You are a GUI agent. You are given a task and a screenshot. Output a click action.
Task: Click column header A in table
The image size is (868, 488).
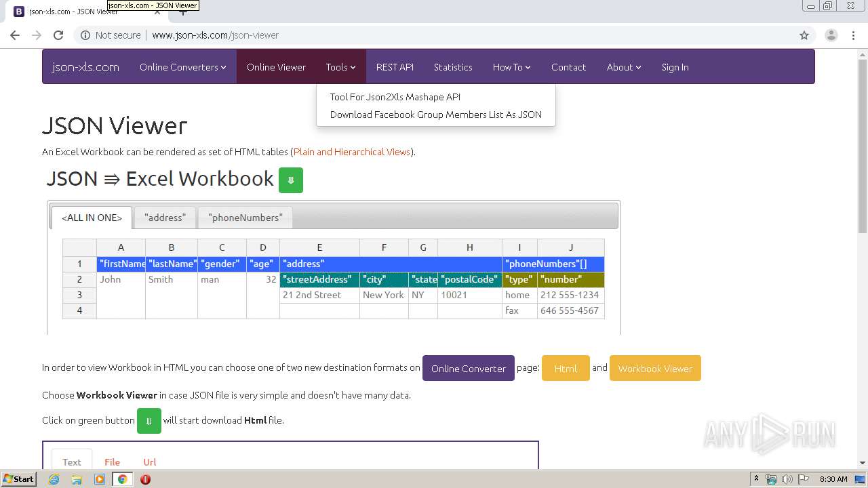[x=121, y=248]
